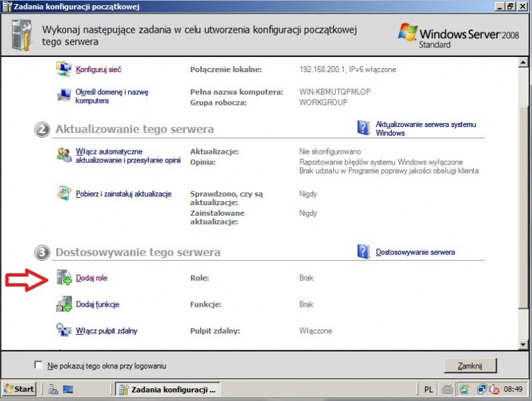Click the network connection tray icon
This screenshot has width=532, height=401.
[482, 389]
